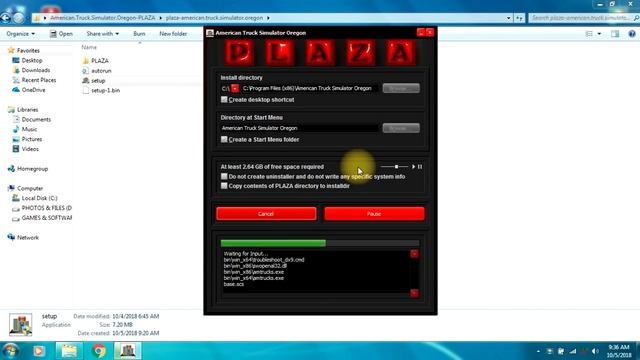
Task: Open OneDrive in navigation pane
Action: click(33, 90)
